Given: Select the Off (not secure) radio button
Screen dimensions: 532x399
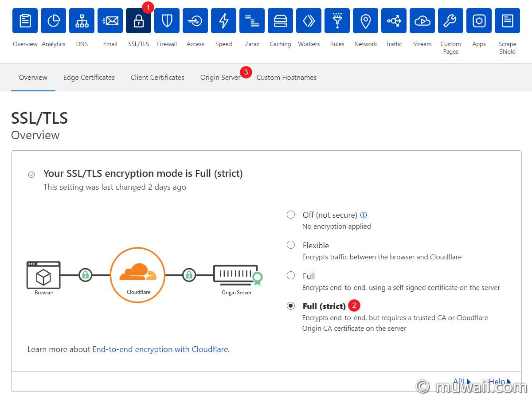Looking at the screenshot, I should 291,215.
